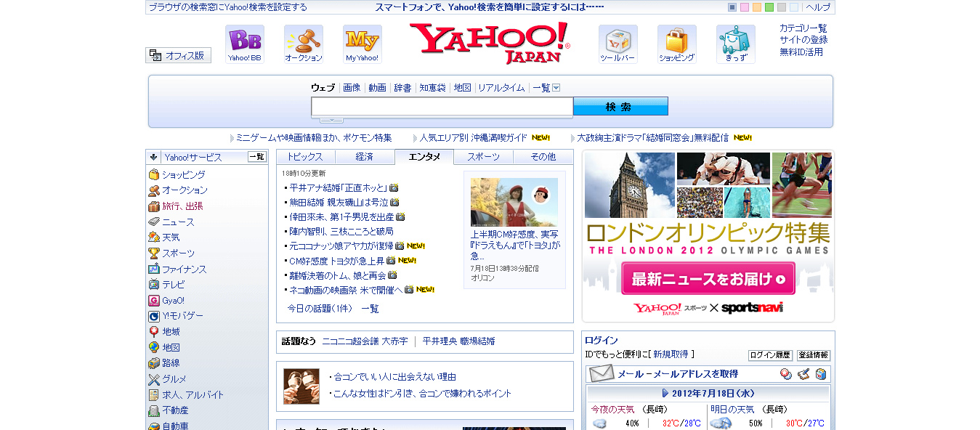
Task: Click the オークション sidebar icon
Action: click(x=154, y=190)
